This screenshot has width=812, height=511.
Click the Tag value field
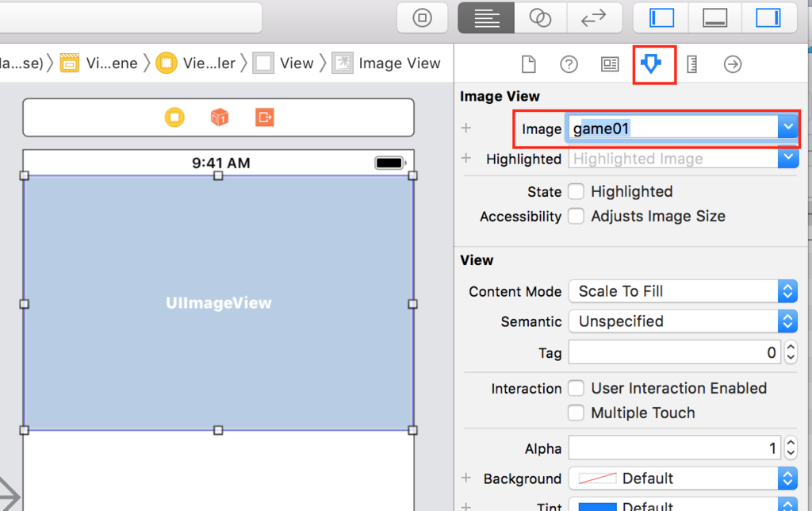click(x=675, y=352)
